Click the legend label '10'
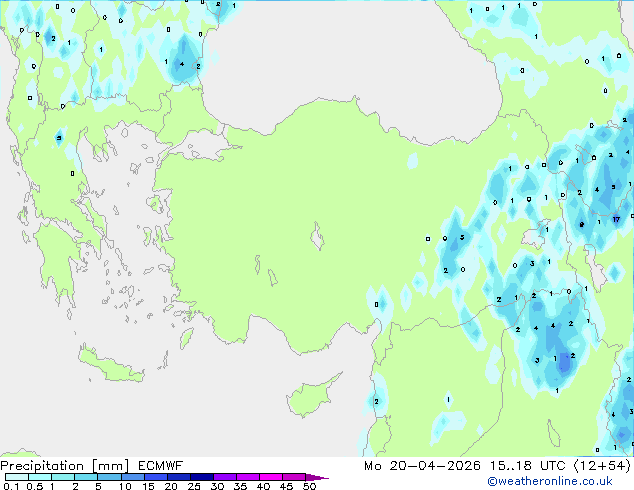This screenshot has width=634, height=490. 125,486
